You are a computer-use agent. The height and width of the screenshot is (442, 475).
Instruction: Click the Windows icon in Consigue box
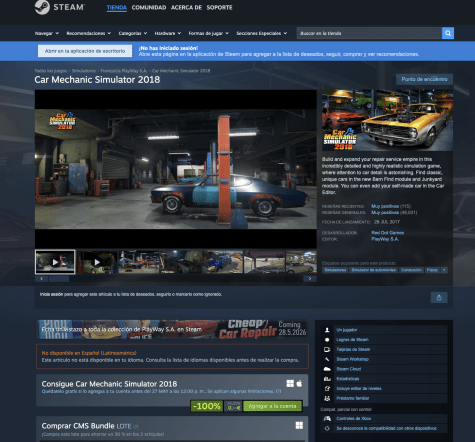click(290, 384)
